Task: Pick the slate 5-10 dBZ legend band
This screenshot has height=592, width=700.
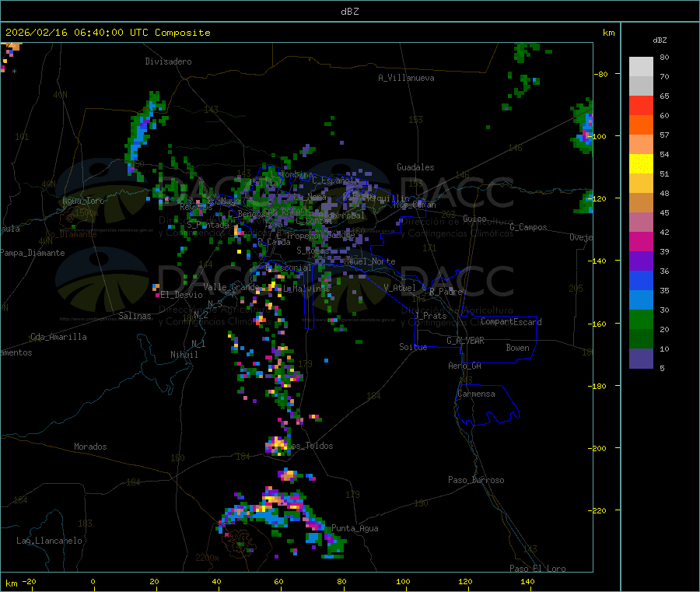Action: pos(641,359)
